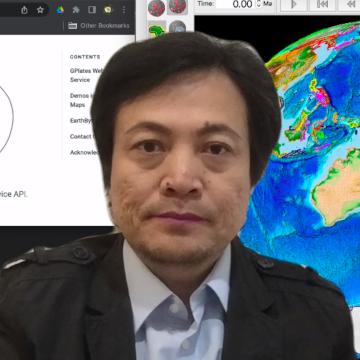The image size is (360, 360).
Task: Select the grey globe tool icon
Action: 177,28
